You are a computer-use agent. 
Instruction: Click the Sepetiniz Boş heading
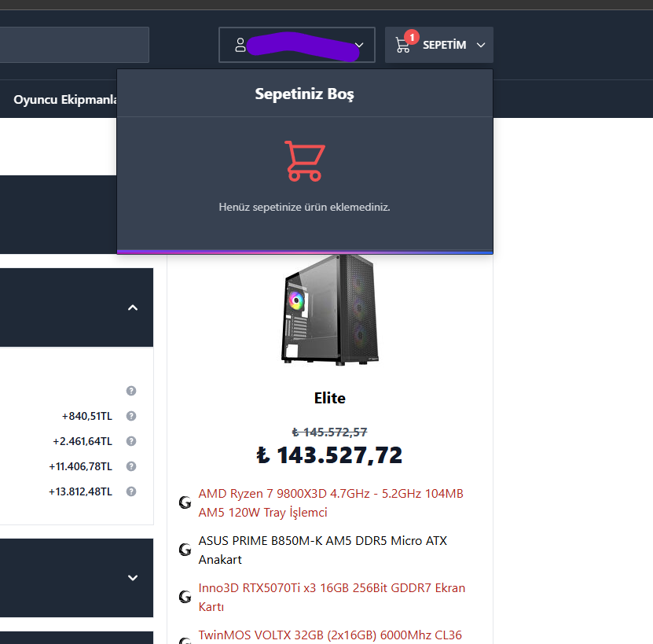pyautogui.click(x=304, y=94)
